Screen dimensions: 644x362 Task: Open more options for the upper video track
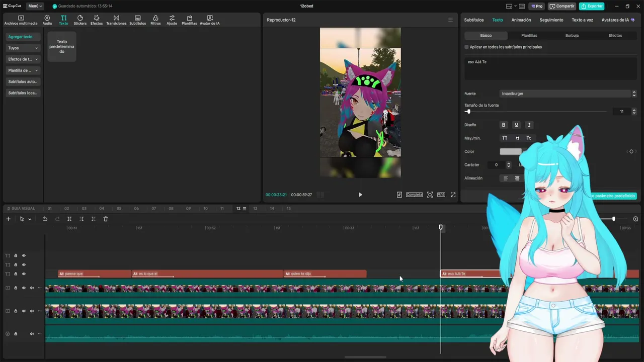[40, 288]
